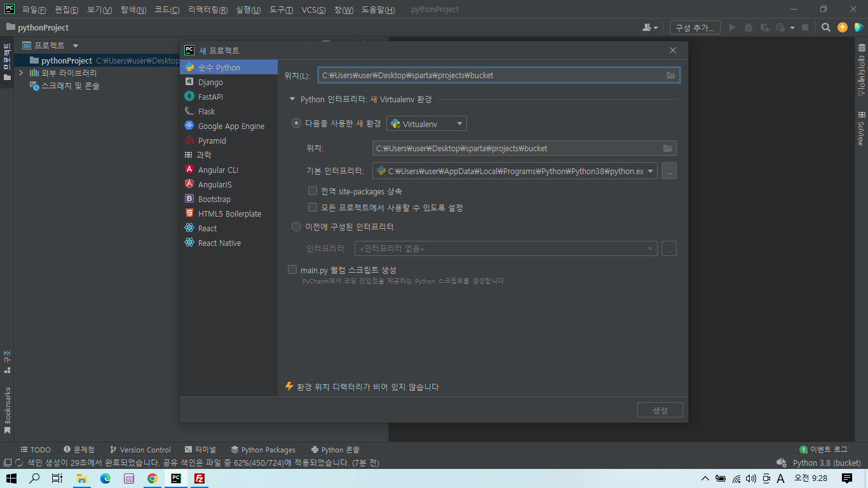Open the 기본 인터프리터 python.exe dropdown
The image size is (868, 488).
pyautogui.click(x=515, y=171)
